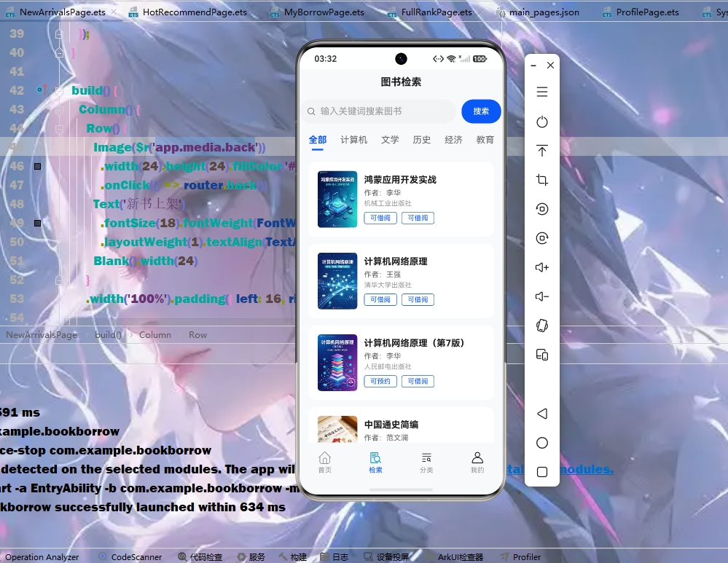Viewport: 728px width, 563px height.
Task: Open the main_pages.json editor tab
Action: click(x=539, y=12)
